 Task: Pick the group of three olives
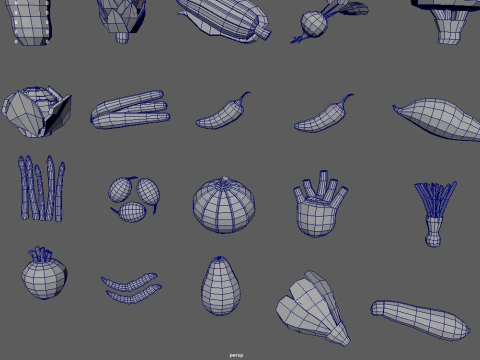134,199
